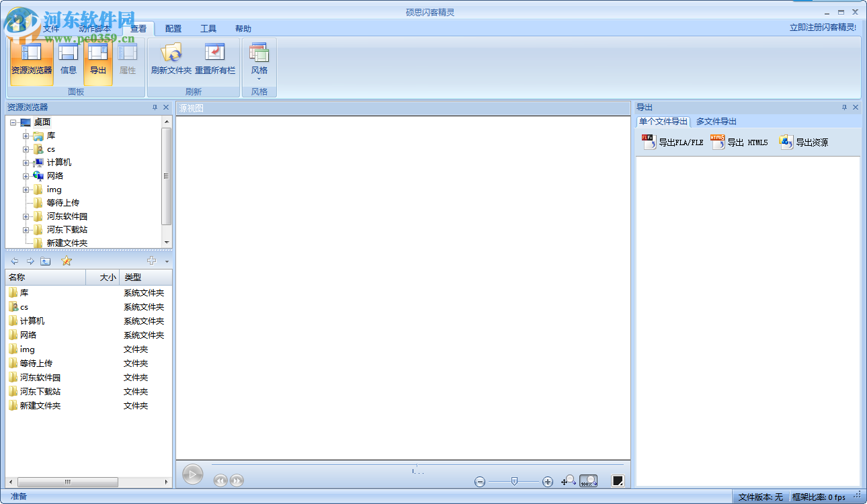The width and height of the screenshot is (867, 504).
Task: Switch to the 帮助 tab
Action: click(x=243, y=28)
